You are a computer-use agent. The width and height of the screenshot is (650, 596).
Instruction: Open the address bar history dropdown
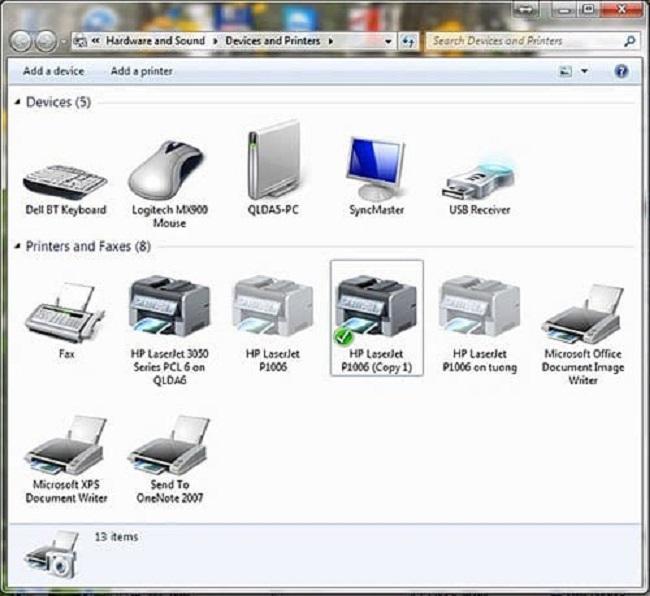pyautogui.click(x=388, y=41)
